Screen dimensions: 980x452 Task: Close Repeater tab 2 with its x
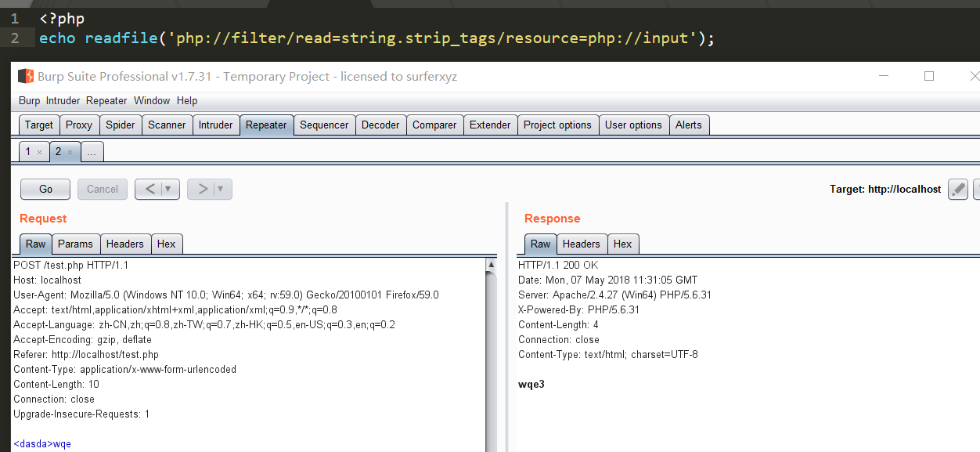[70, 152]
